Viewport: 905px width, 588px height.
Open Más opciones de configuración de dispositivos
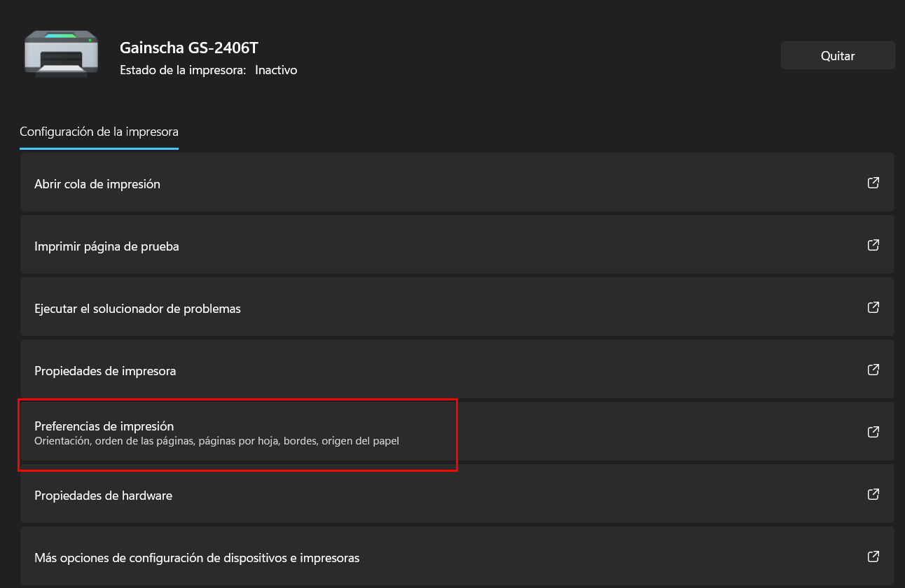pos(197,558)
